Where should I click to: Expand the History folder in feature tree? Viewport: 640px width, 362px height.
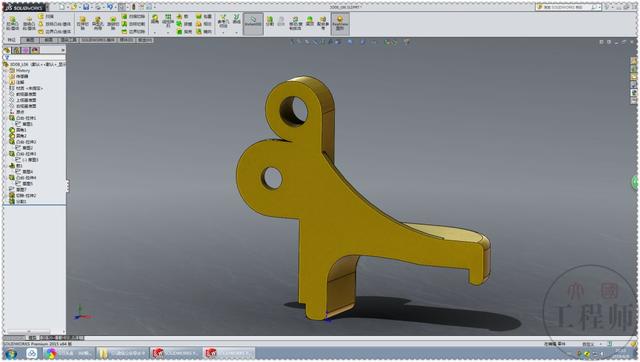coord(6,70)
